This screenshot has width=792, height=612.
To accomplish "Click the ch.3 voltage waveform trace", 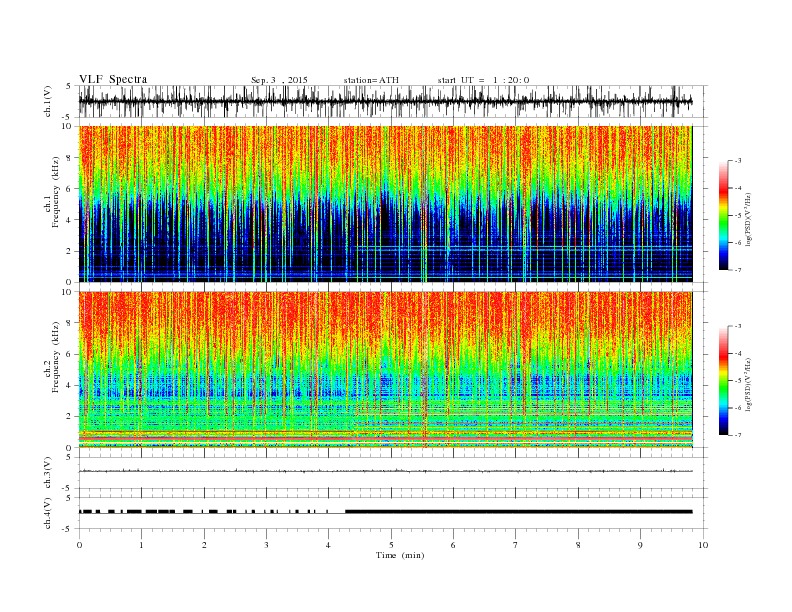I will 385,471.
